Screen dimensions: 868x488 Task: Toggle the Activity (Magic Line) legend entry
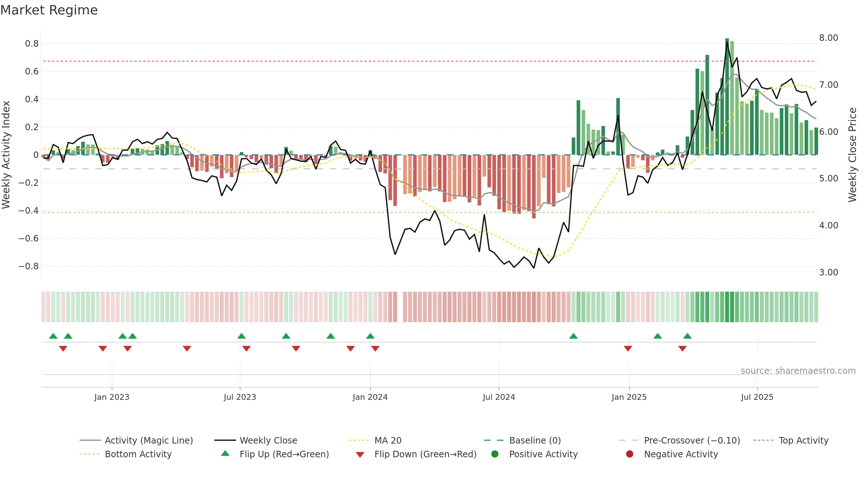point(136,440)
